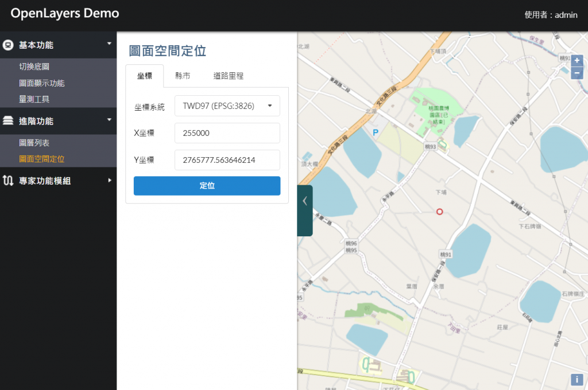Zoom out the map with minus button

click(577, 73)
